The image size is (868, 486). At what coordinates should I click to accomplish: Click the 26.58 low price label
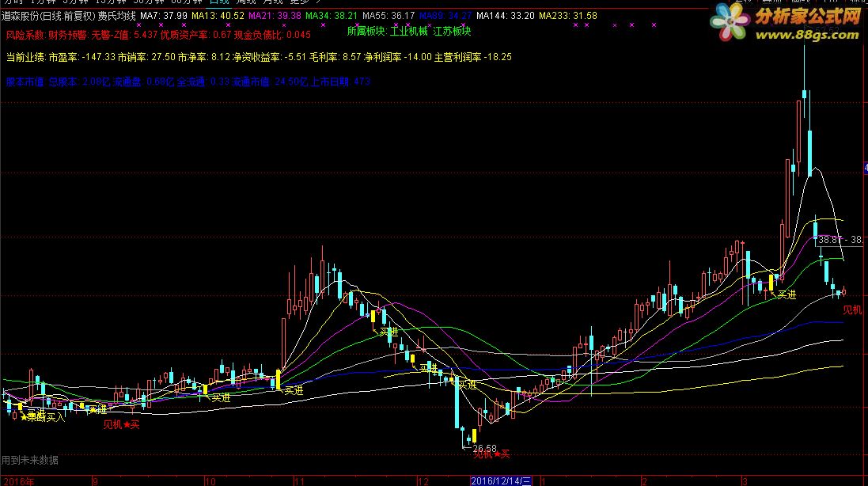tap(484, 448)
